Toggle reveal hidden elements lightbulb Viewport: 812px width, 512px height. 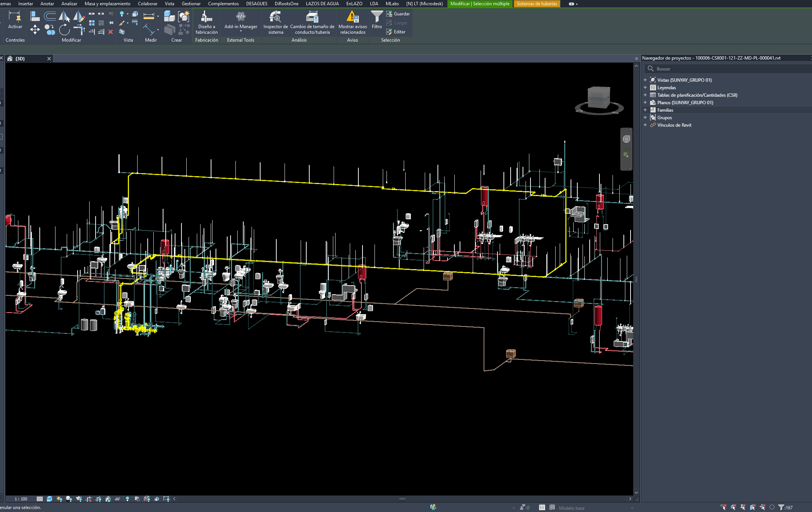click(x=127, y=499)
